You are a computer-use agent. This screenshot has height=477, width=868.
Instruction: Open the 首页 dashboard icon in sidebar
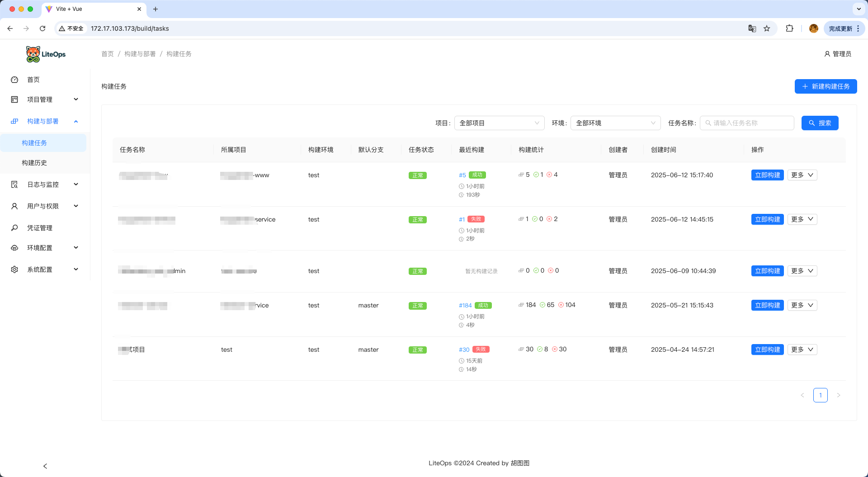coord(14,80)
